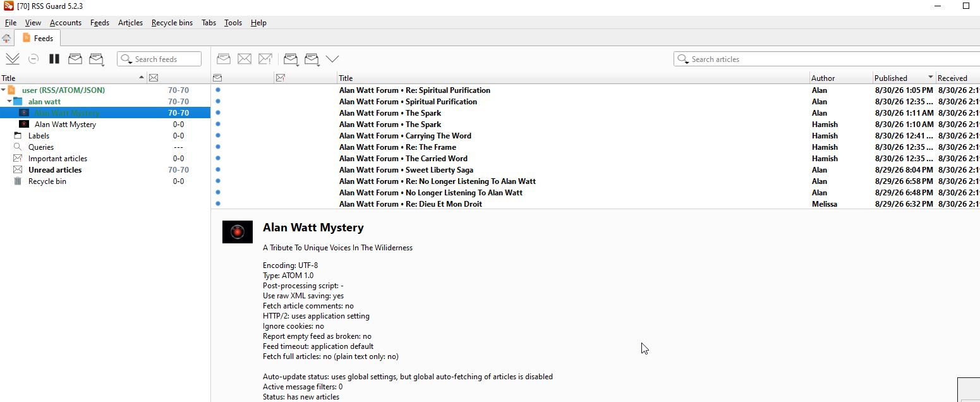Open the Feeds menu
Viewport: 980px width, 402px height.
100,22
